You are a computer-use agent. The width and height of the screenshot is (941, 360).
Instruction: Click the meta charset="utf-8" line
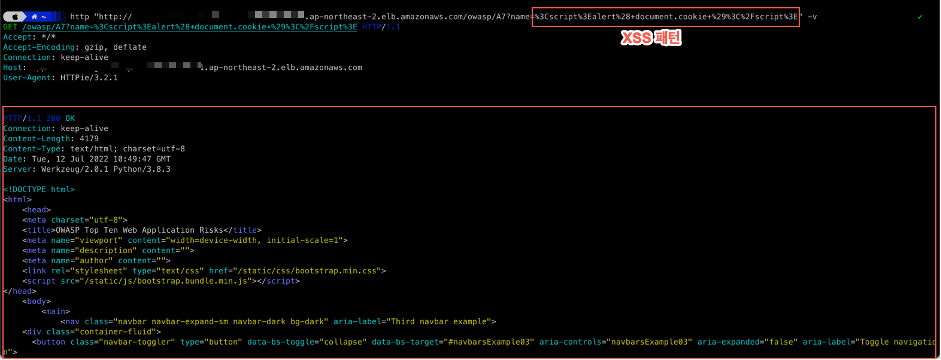[74, 220]
